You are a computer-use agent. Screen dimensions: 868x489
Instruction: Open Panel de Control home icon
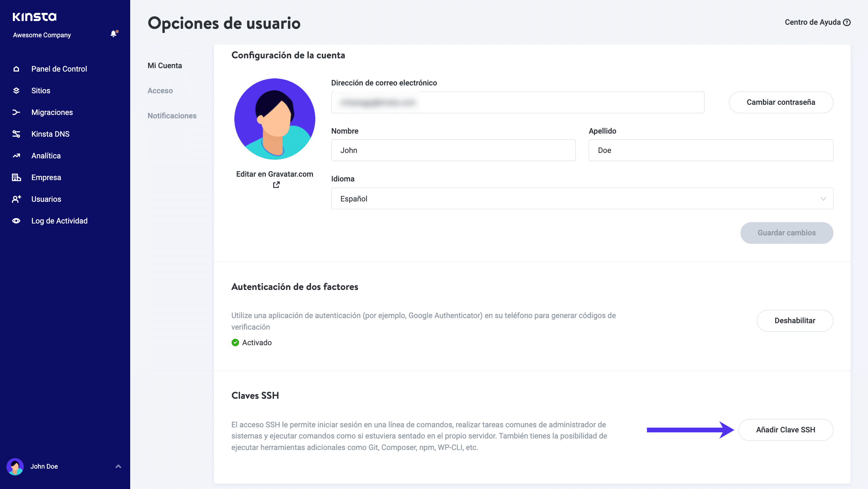[x=16, y=69]
